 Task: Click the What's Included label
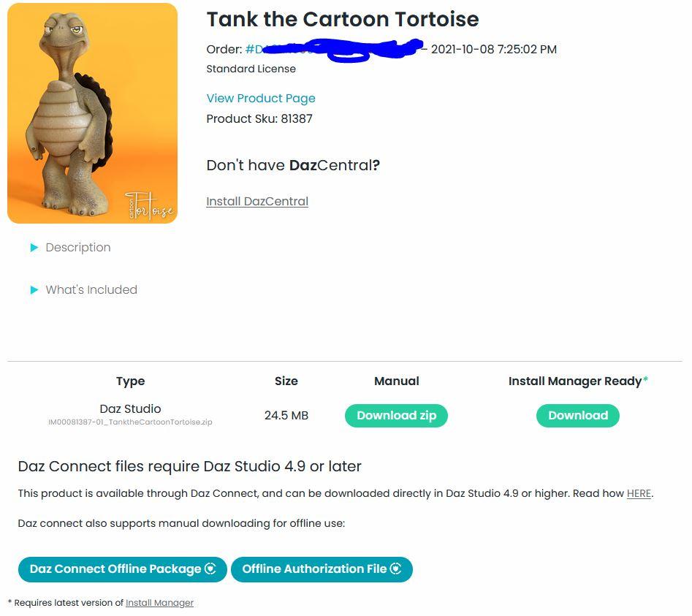(x=91, y=290)
